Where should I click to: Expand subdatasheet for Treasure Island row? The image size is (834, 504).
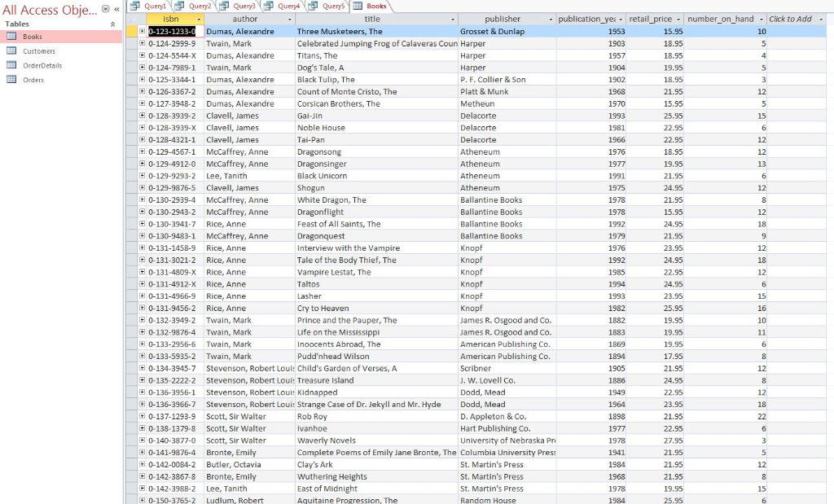click(142, 380)
